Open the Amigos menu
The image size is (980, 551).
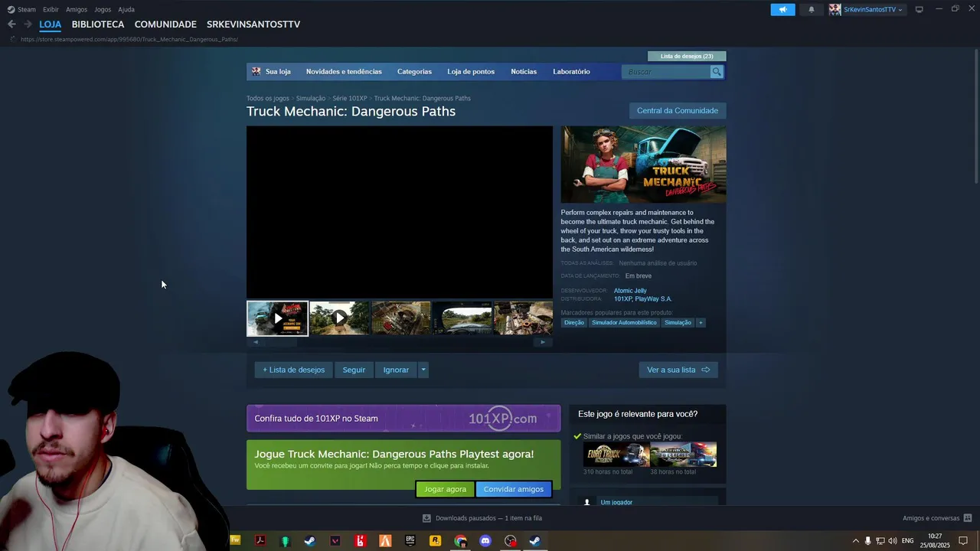[77, 10]
